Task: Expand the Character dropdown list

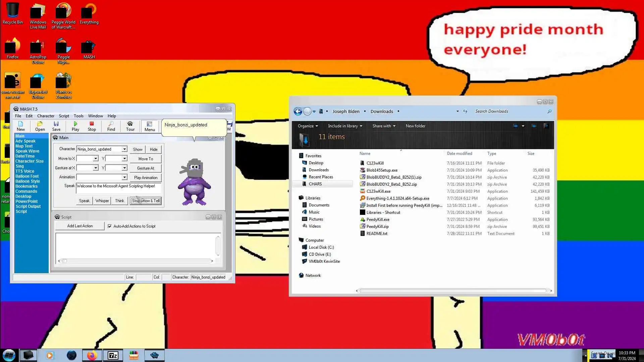Action: 124,149
